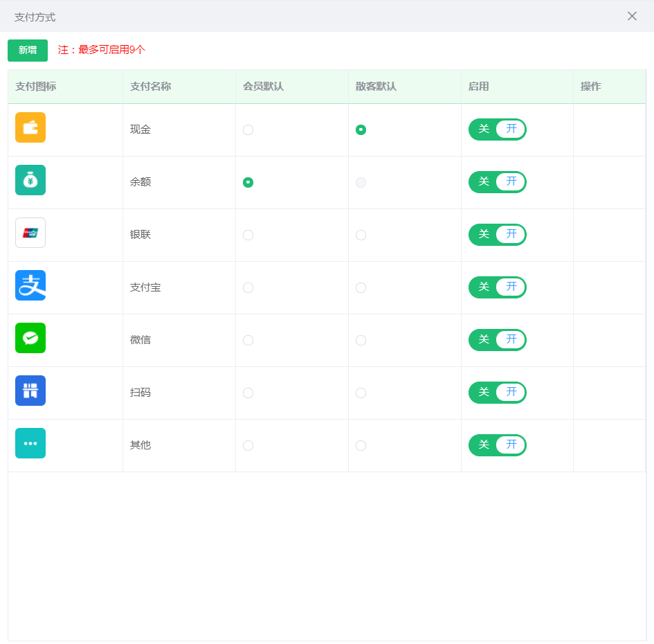Image resolution: width=654 pixels, height=644 pixels.
Task: Select 银联 as walk-in customer default
Action: [x=361, y=235]
